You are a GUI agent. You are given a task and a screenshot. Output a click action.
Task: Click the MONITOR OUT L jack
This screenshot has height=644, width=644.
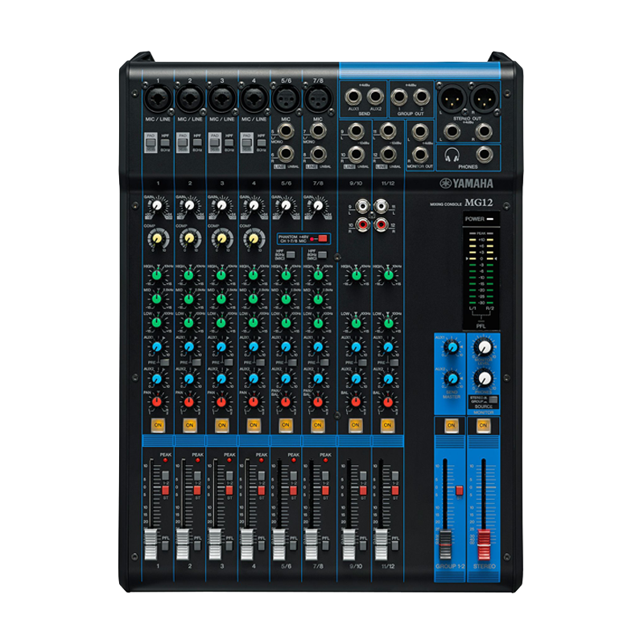tap(419, 131)
